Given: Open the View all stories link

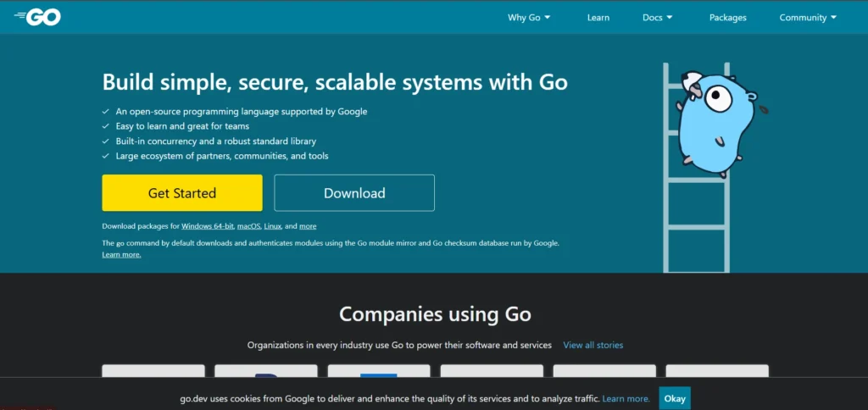Looking at the screenshot, I should tap(593, 345).
